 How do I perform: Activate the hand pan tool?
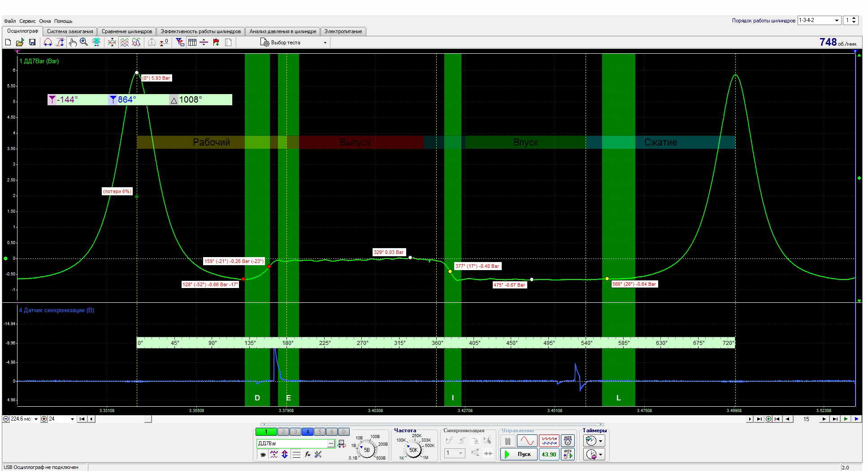[73, 42]
